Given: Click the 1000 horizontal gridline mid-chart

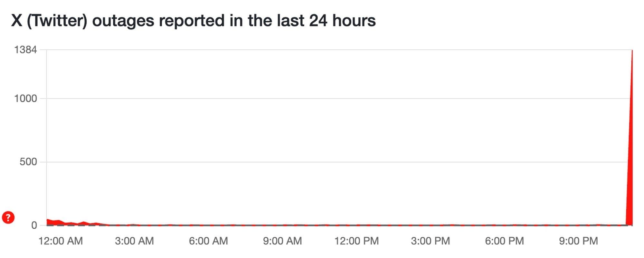Looking at the screenshot, I should (x=338, y=98).
